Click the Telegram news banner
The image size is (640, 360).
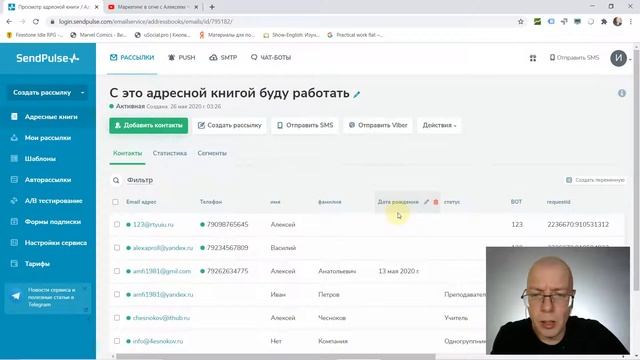click(47, 298)
